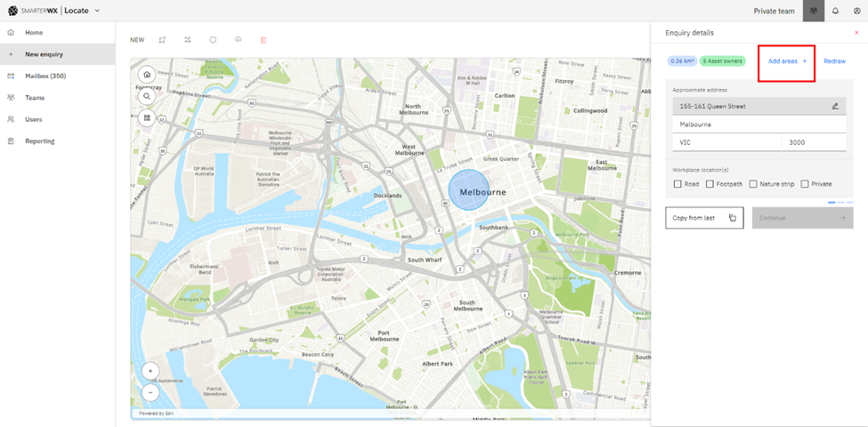Click the team switcher people icon

[x=813, y=11]
